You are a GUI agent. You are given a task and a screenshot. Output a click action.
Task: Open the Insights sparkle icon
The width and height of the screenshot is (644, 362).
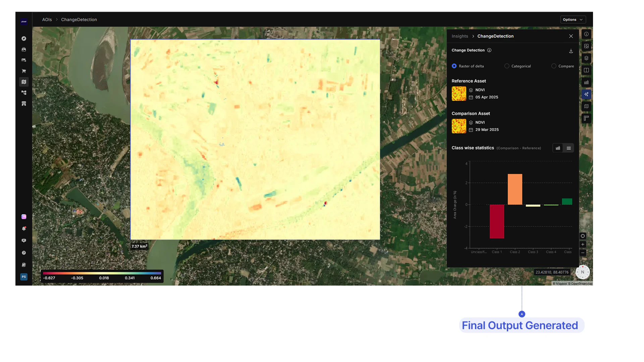click(586, 94)
